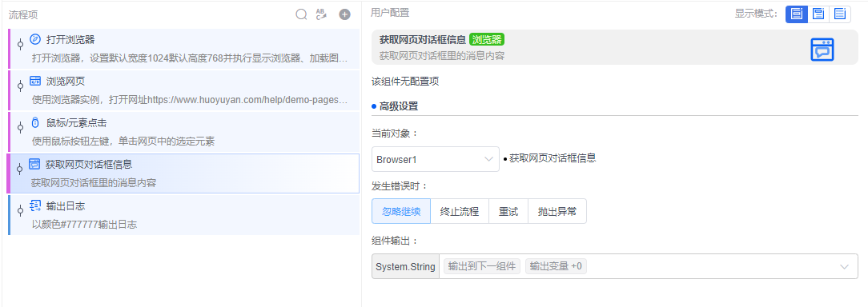Click the node handle beside 鼠标/元素点击
Image resolution: width=868 pixels, height=307 pixels.
click(20, 127)
